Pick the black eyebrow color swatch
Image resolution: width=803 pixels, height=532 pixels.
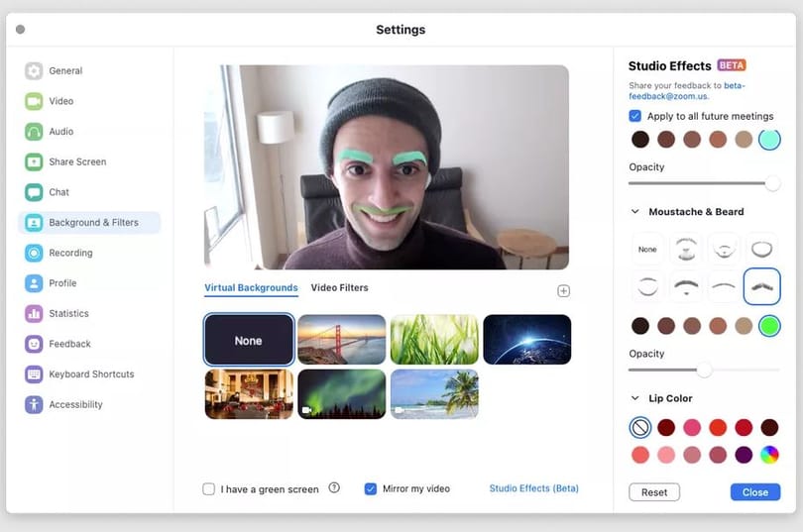pos(640,139)
